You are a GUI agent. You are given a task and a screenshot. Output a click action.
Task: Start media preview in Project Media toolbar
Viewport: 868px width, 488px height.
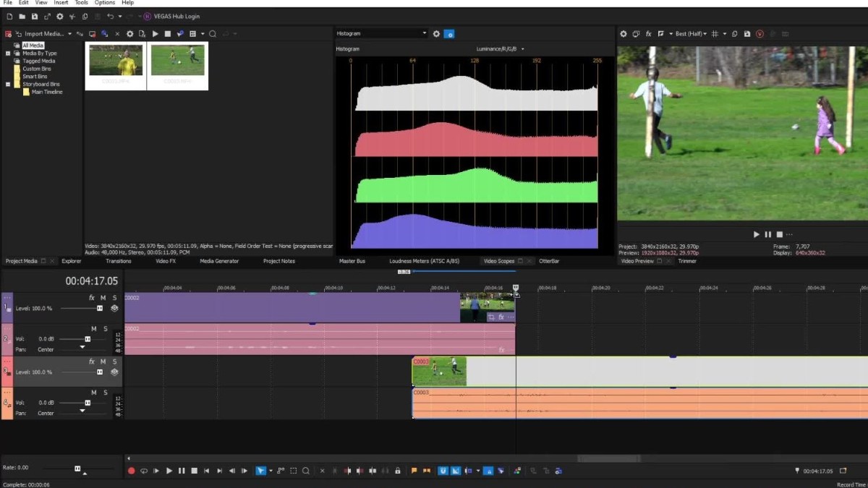point(155,33)
